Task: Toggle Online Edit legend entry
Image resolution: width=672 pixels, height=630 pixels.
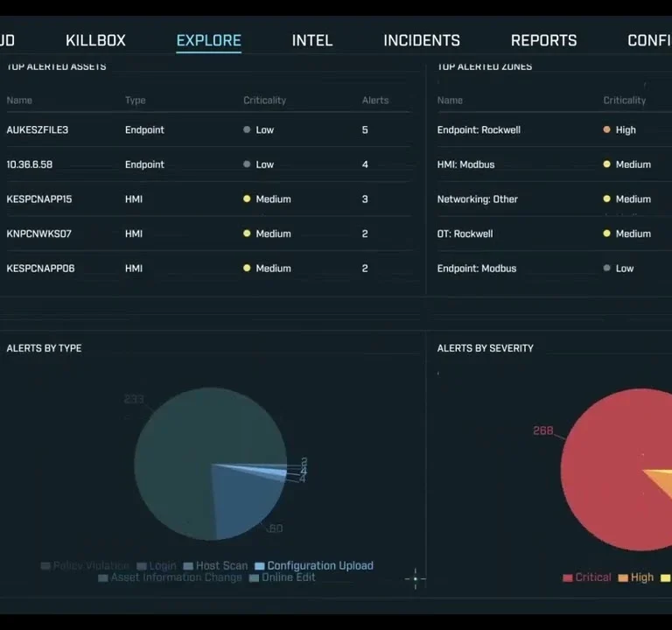Action: click(x=283, y=577)
